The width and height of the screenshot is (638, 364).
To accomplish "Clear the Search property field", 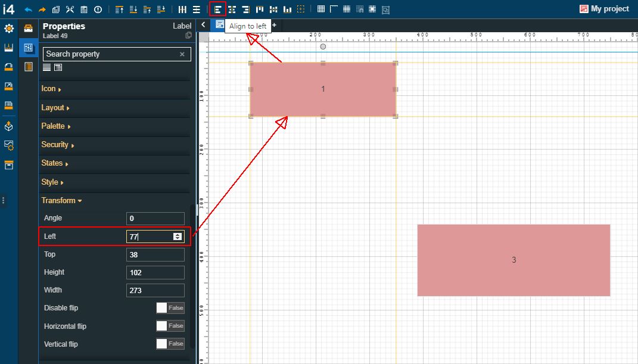I will tap(182, 54).
